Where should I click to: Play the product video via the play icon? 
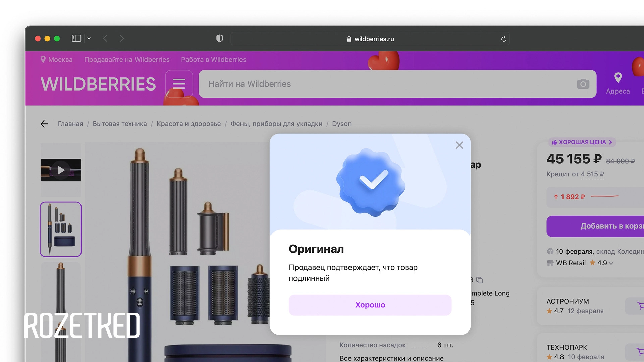point(61,170)
